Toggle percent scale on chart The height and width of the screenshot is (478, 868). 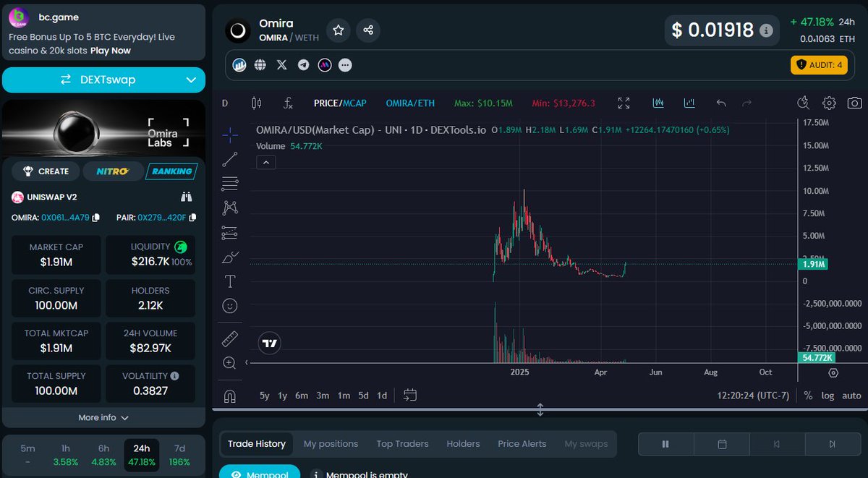(808, 396)
